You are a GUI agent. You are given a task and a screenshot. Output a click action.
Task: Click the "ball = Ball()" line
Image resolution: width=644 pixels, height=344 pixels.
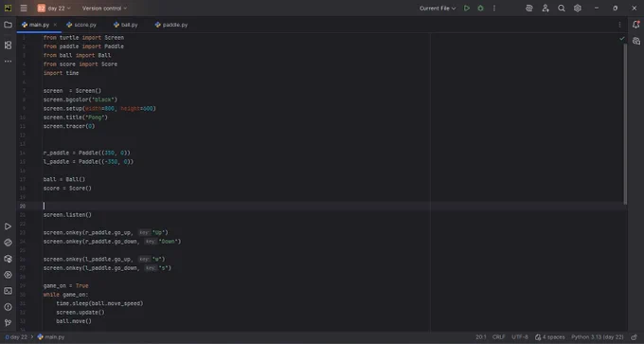point(64,180)
